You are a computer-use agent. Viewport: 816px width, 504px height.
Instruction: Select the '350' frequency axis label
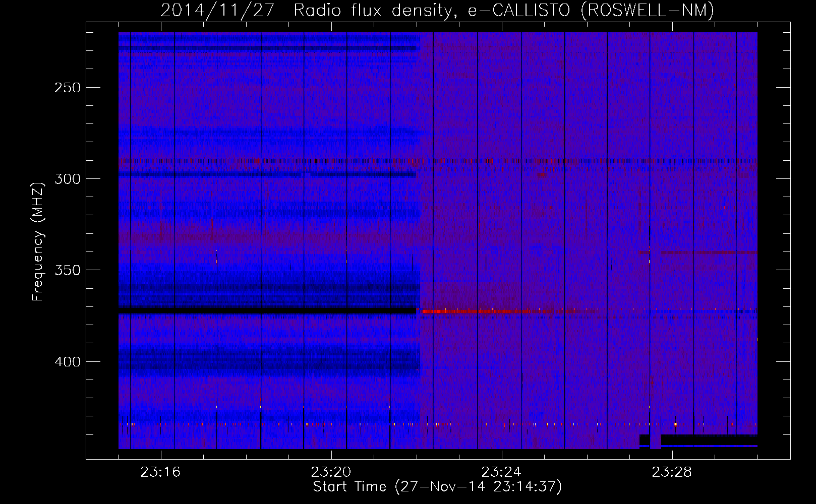click(67, 270)
